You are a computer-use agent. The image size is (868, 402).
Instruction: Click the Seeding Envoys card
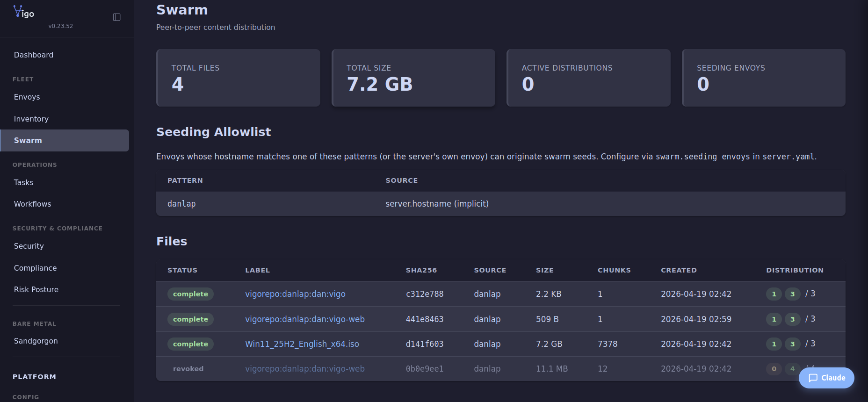764,78
